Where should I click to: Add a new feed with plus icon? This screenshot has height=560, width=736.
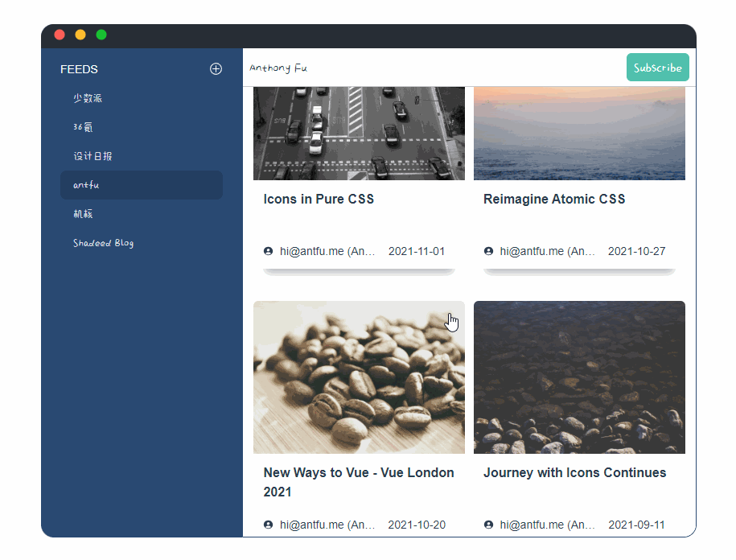pos(216,69)
